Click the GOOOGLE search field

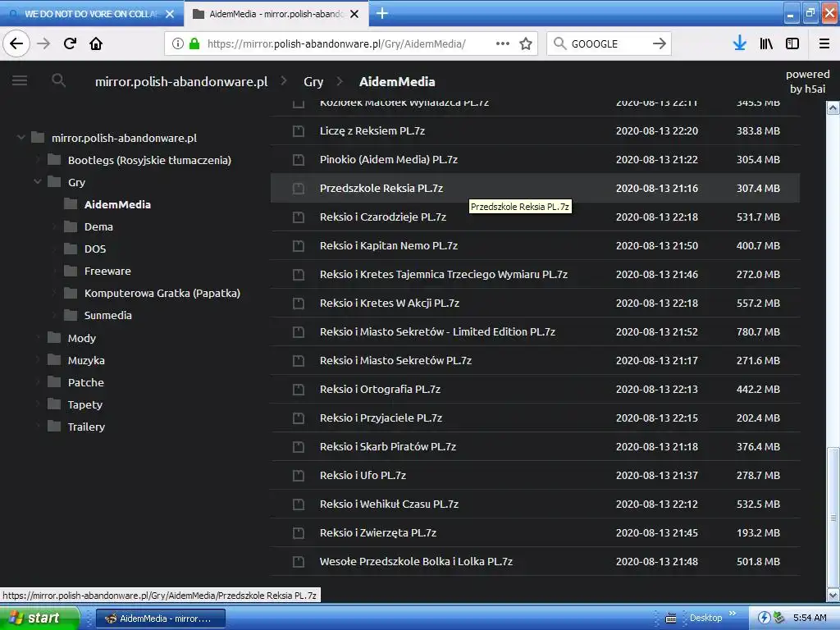[609, 43]
